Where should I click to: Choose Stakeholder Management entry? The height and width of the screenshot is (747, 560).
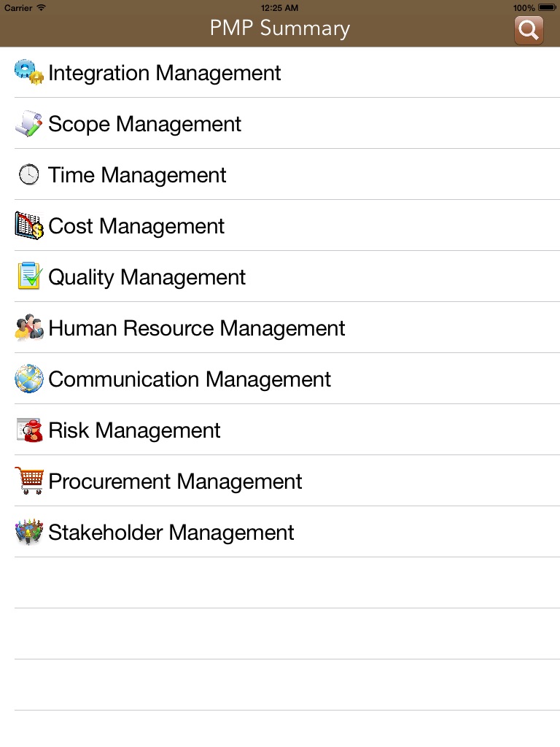(x=171, y=533)
